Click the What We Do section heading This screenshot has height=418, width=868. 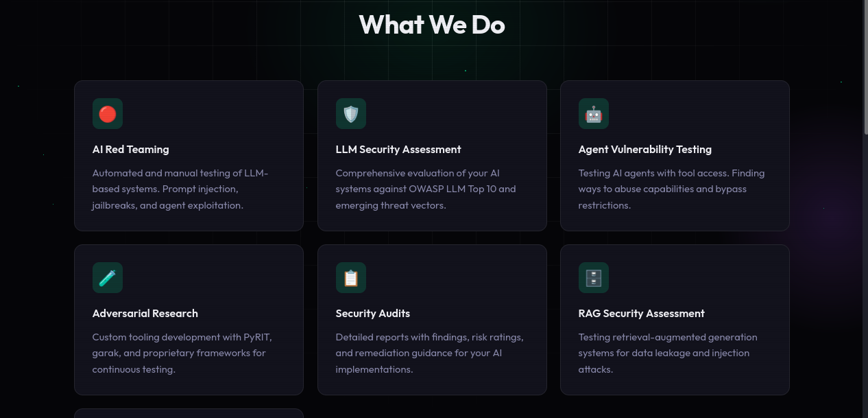point(431,25)
